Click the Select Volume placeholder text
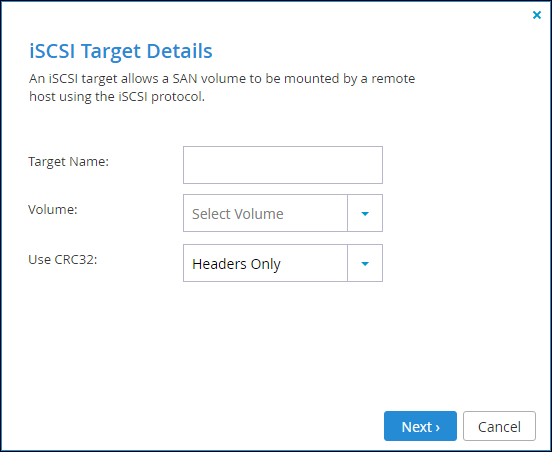 click(238, 214)
